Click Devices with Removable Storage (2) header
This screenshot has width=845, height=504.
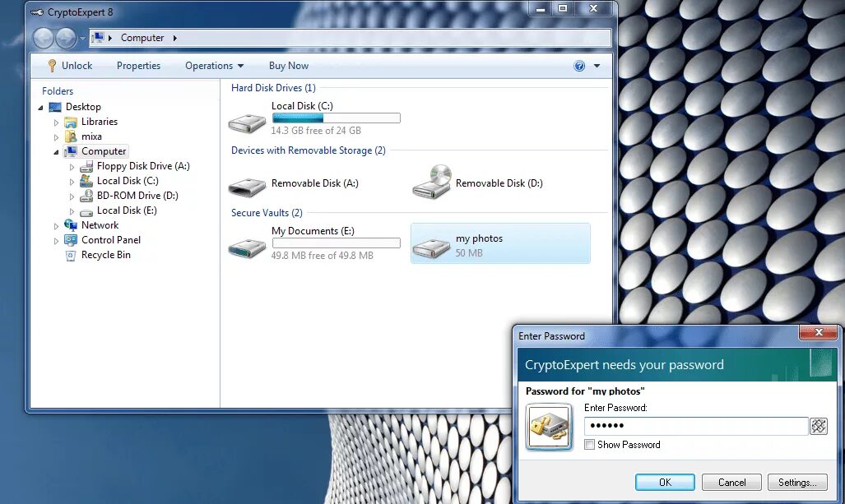pyautogui.click(x=309, y=150)
